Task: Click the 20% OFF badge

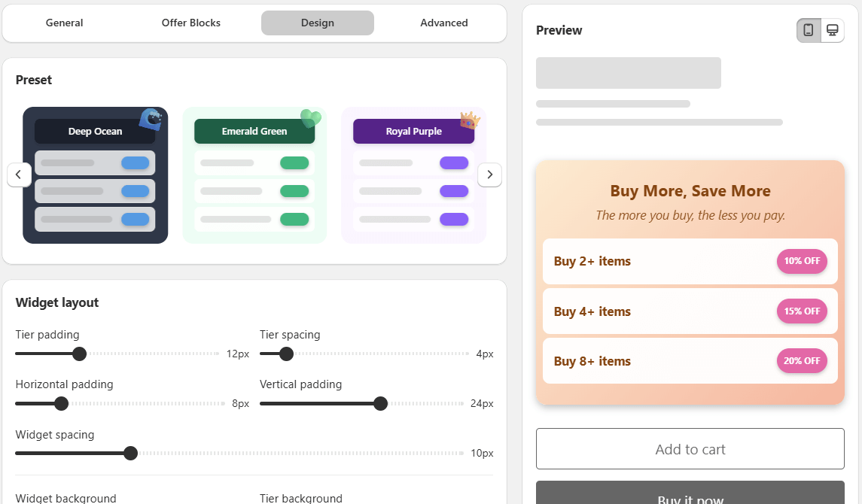Action: click(x=802, y=361)
